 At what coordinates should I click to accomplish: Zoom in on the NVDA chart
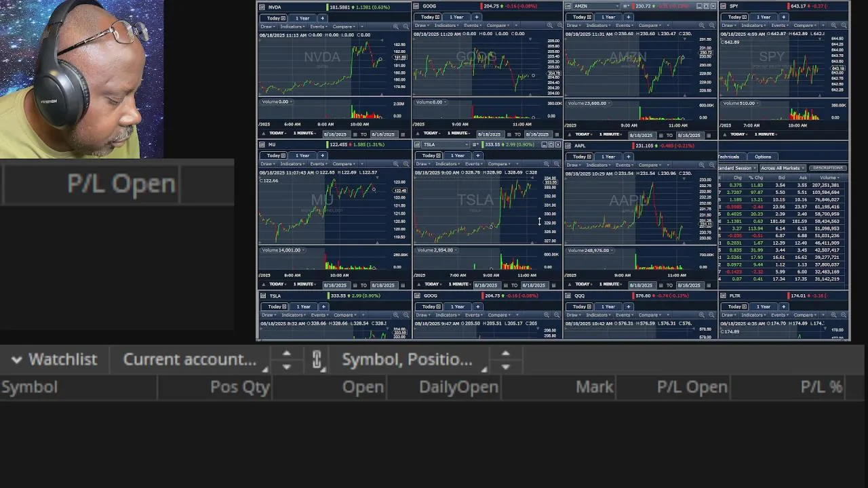[x=396, y=26]
